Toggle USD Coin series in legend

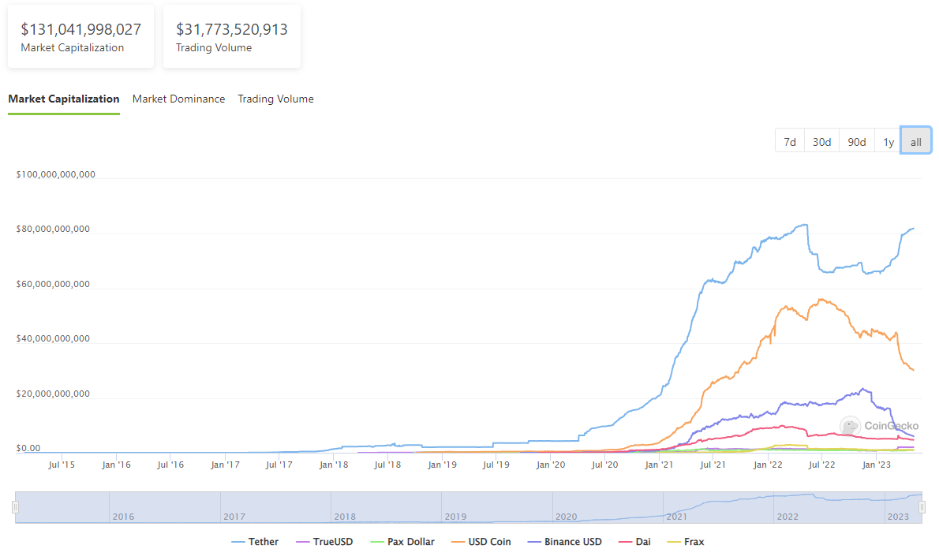(481, 541)
